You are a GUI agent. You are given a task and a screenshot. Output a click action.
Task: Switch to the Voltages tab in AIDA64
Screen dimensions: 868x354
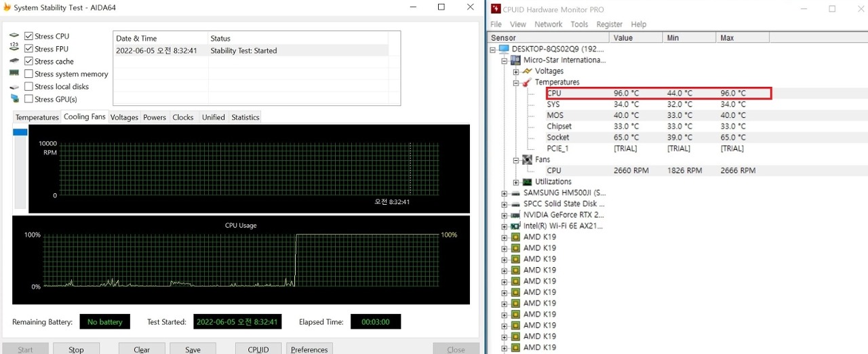[x=124, y=117]
